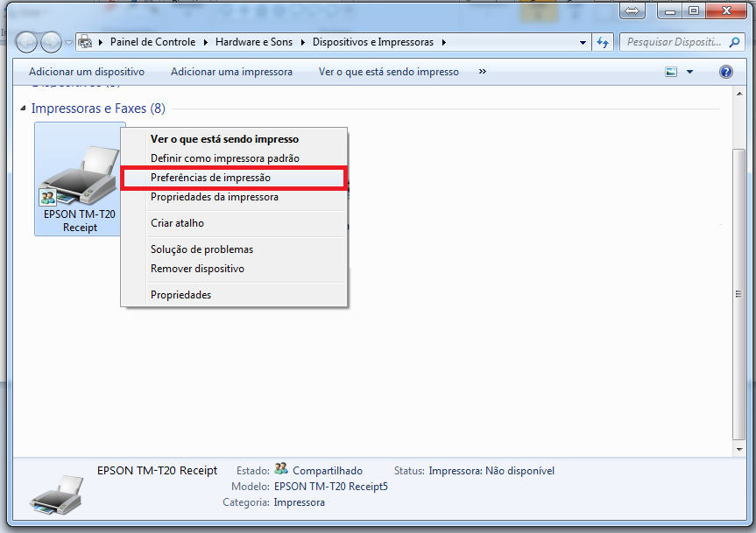The image size is (756, 533).
Task: Choose Remover dispositivo in context menu
Action: click(197, 269)
